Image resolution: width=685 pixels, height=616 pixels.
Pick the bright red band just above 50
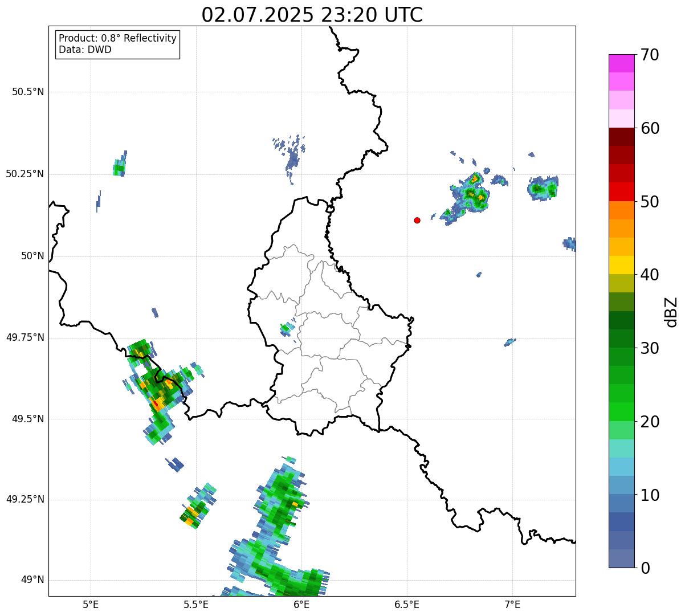click(x=621, y=192)
